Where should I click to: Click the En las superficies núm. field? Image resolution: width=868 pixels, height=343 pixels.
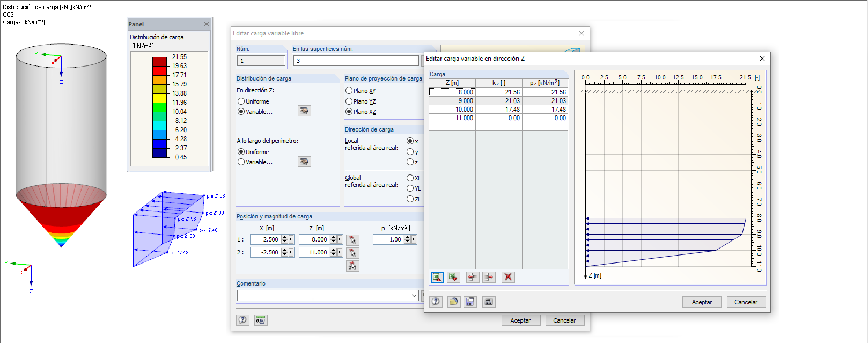(356, 61)
